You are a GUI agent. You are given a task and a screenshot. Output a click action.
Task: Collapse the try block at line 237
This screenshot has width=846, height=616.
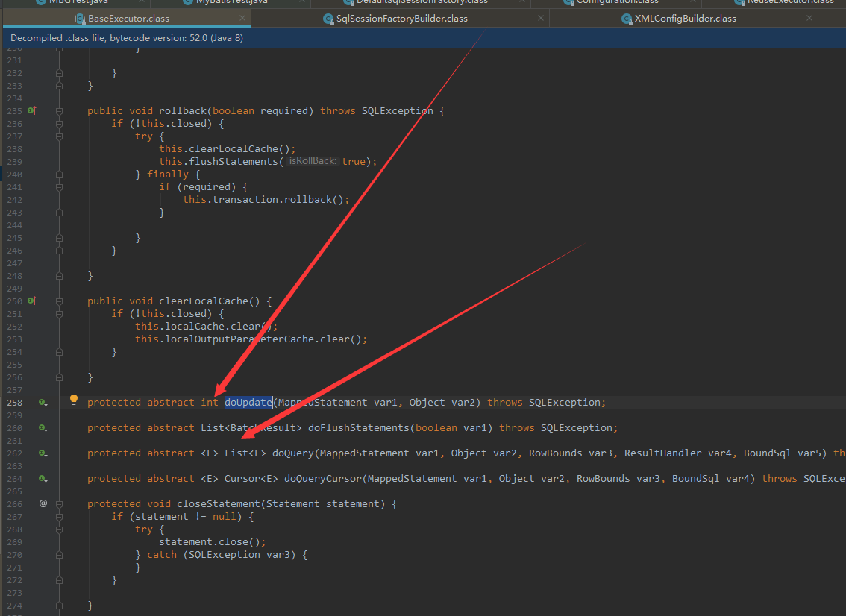pos(60,136)
